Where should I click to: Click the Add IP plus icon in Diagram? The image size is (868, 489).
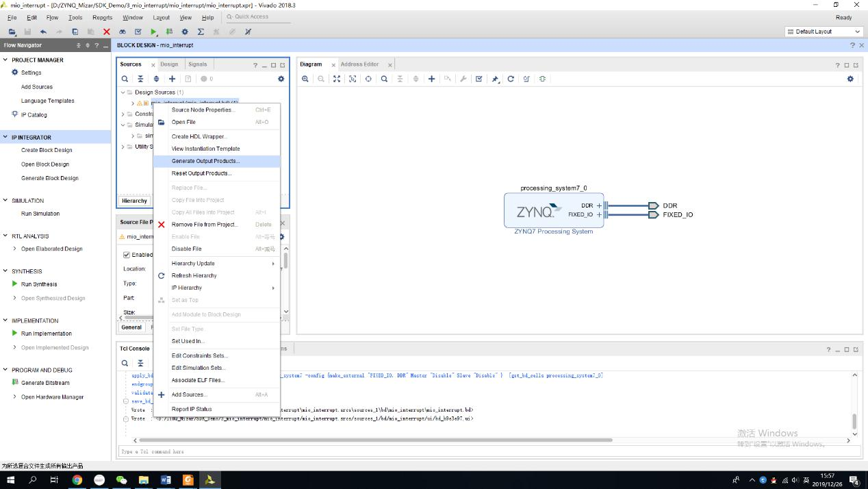[431, 79]
